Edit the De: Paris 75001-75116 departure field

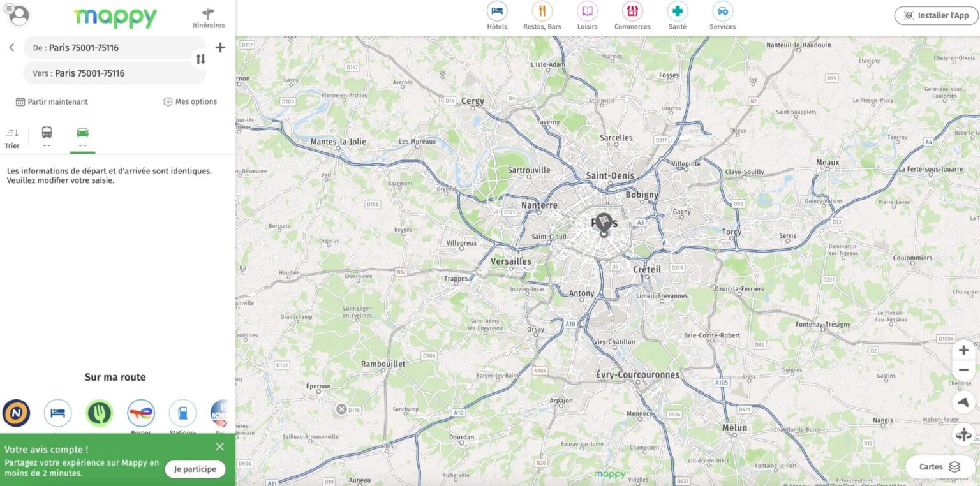[115, 47]
